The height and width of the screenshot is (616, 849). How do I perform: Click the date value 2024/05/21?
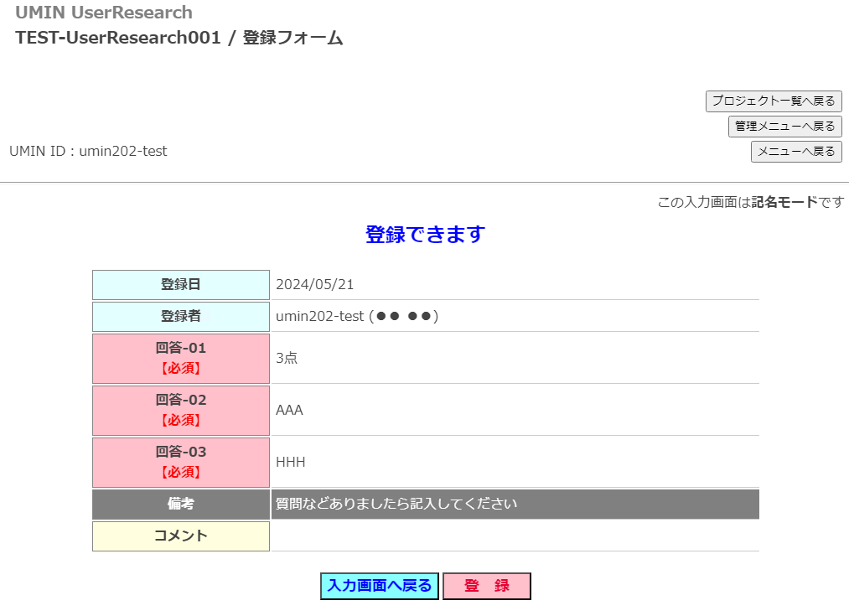click(315, 285)
